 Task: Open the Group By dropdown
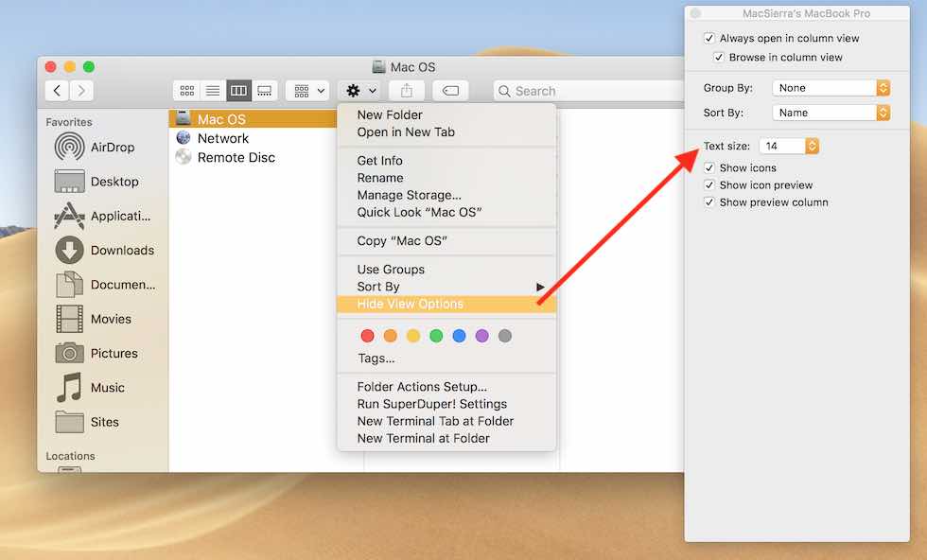[x=830, y=87]
